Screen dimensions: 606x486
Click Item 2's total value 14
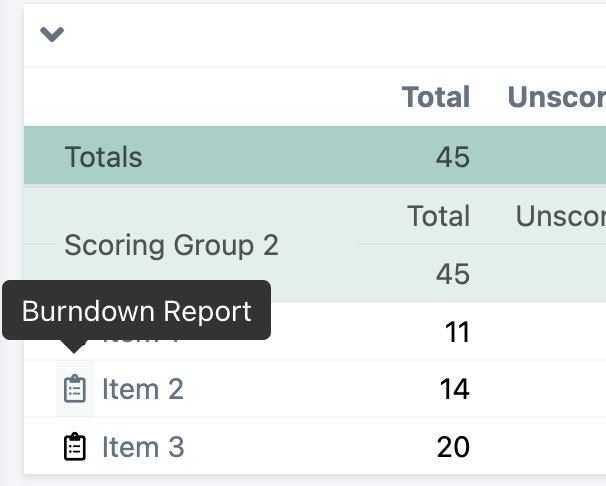coord(454,389)
